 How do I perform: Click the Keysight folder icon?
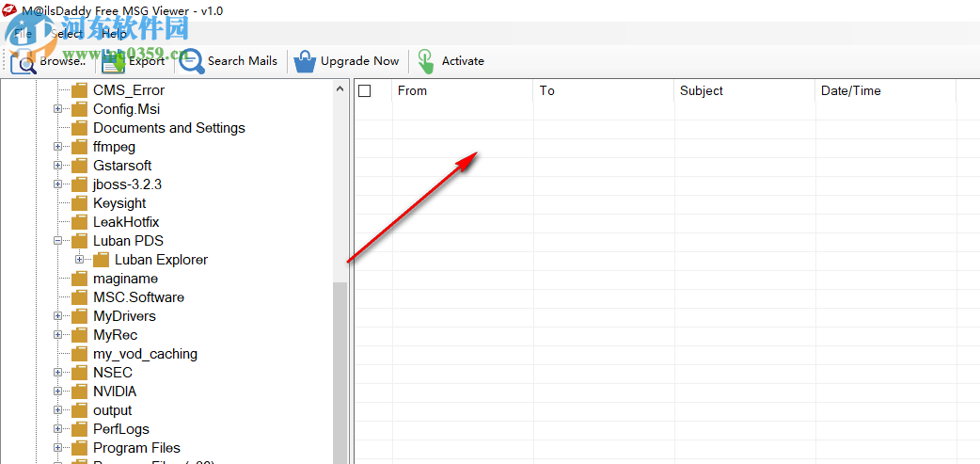coord(79,203)
